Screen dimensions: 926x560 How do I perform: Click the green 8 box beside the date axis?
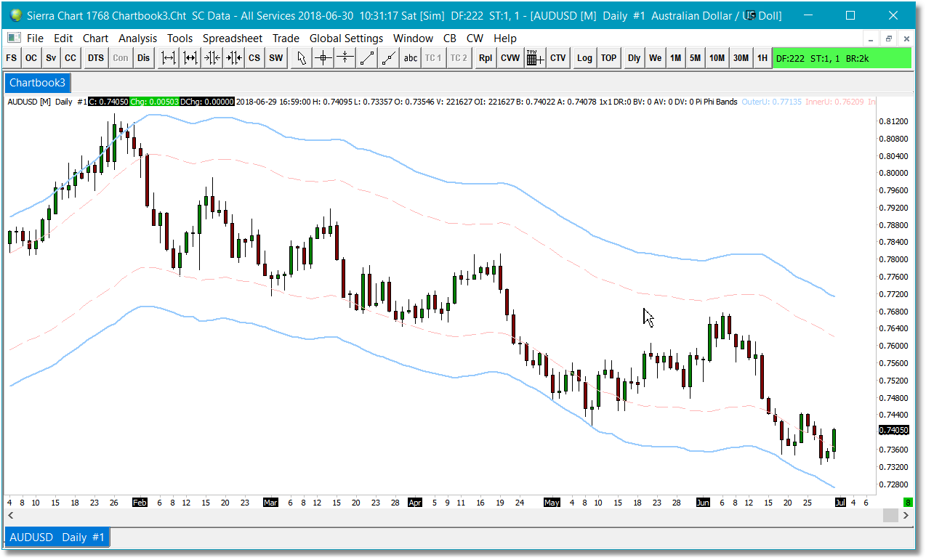pyautogui.click(x=908, y=502)
